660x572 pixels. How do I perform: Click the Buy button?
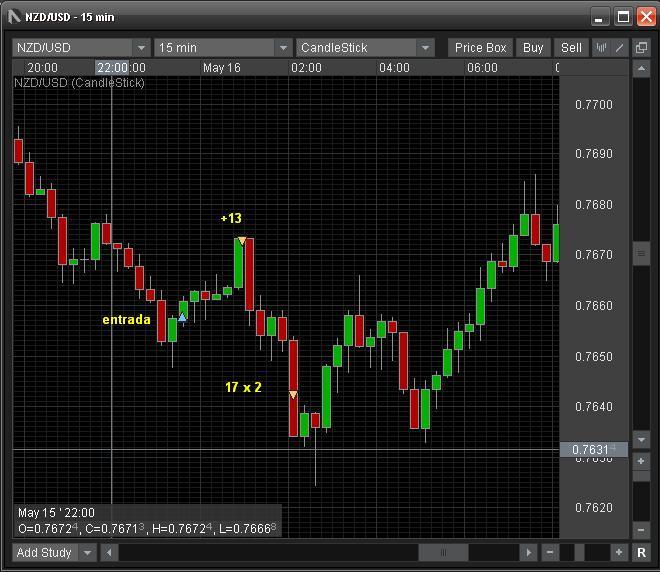pos(533,47)
